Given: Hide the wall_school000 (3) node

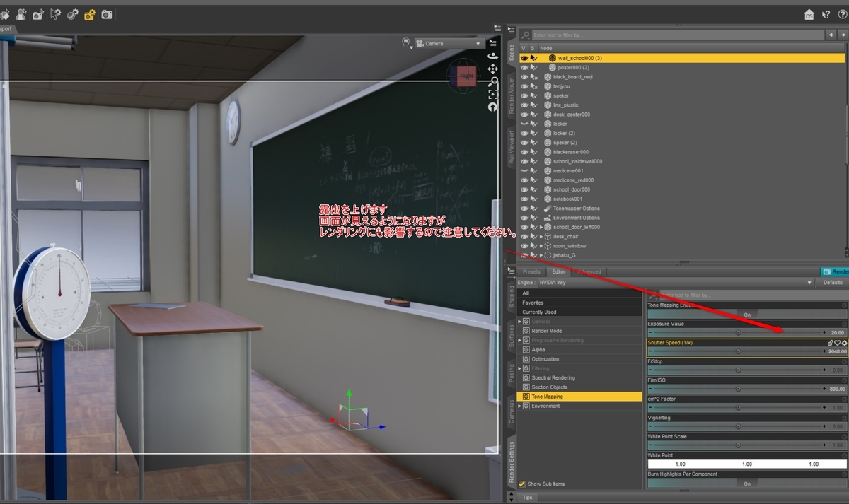Looking at the screenshot, I should coord(524,58).
